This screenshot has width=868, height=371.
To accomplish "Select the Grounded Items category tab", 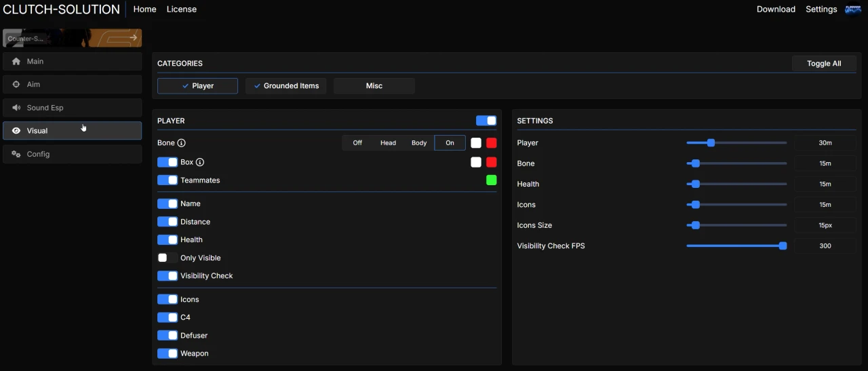I will [x=285, y=86].
